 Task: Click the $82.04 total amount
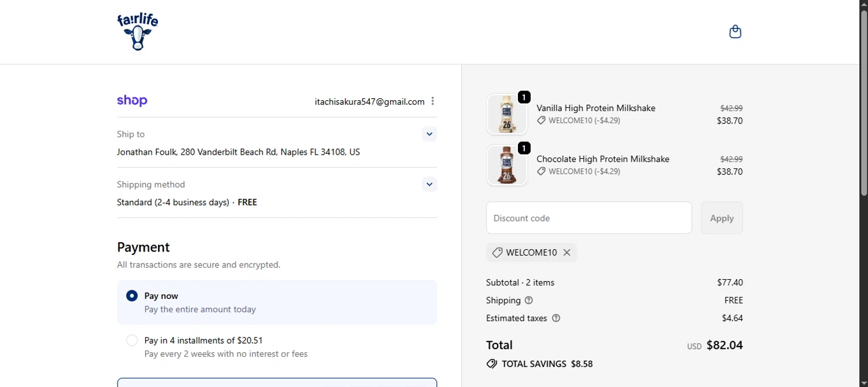coord(724,345)
